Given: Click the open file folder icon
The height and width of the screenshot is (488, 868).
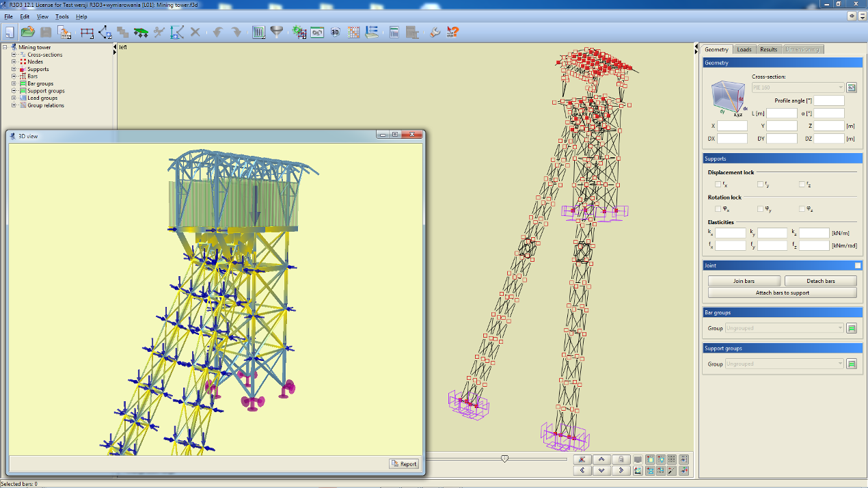Looking at the screenshot, I should coord(27,32).
